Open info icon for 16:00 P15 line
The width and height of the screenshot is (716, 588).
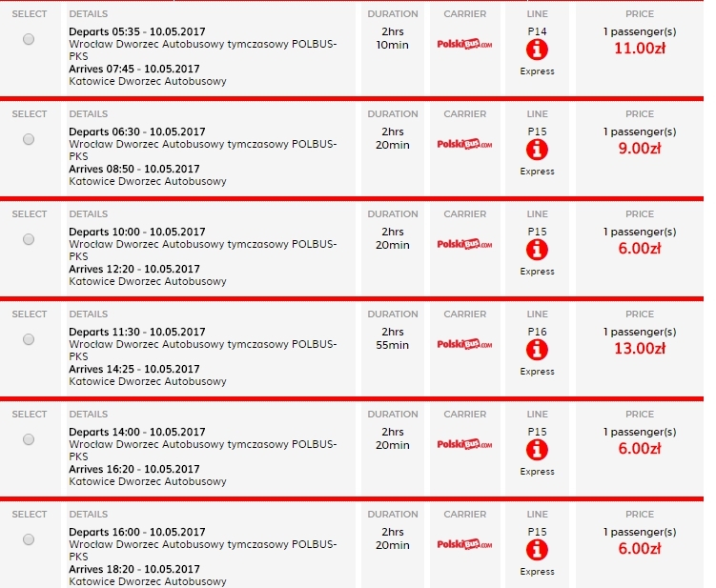click(537, 550)
